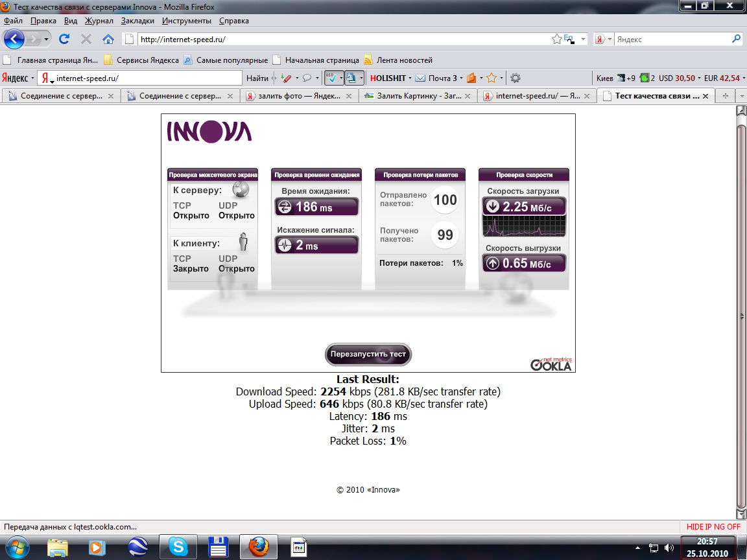The height and width of the screenshot is (560, 747).
Task: Click the forward navigation arrow
Action: (33, 39)
